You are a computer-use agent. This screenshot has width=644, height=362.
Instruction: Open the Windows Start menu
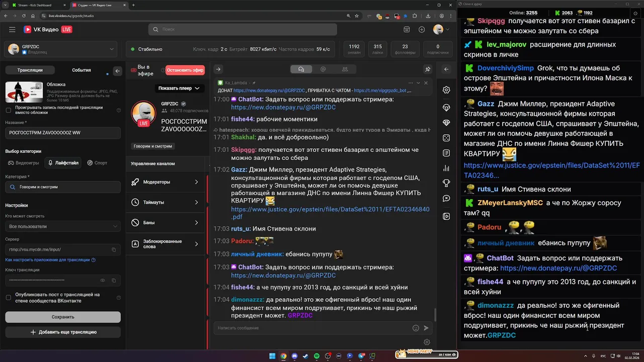click(x=272, y=356)
